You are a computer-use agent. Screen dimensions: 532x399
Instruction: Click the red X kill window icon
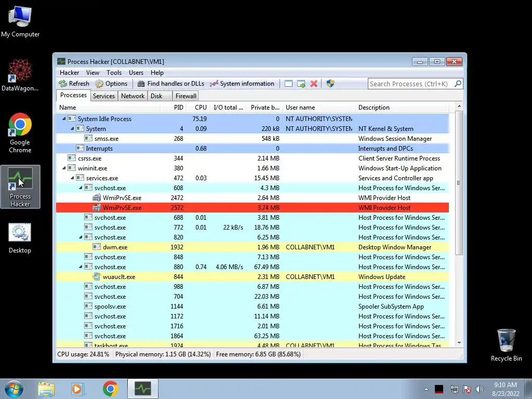point(314,84)
